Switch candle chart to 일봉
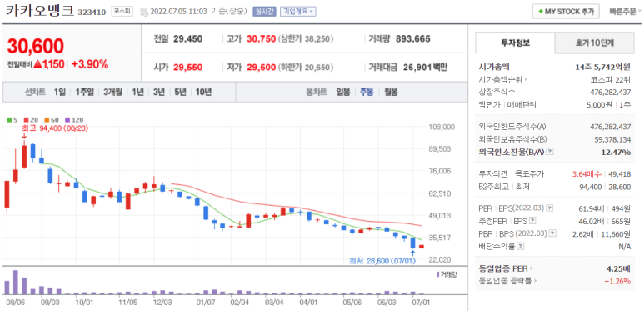This screenshot has width=644, height=311. [342, 92]
